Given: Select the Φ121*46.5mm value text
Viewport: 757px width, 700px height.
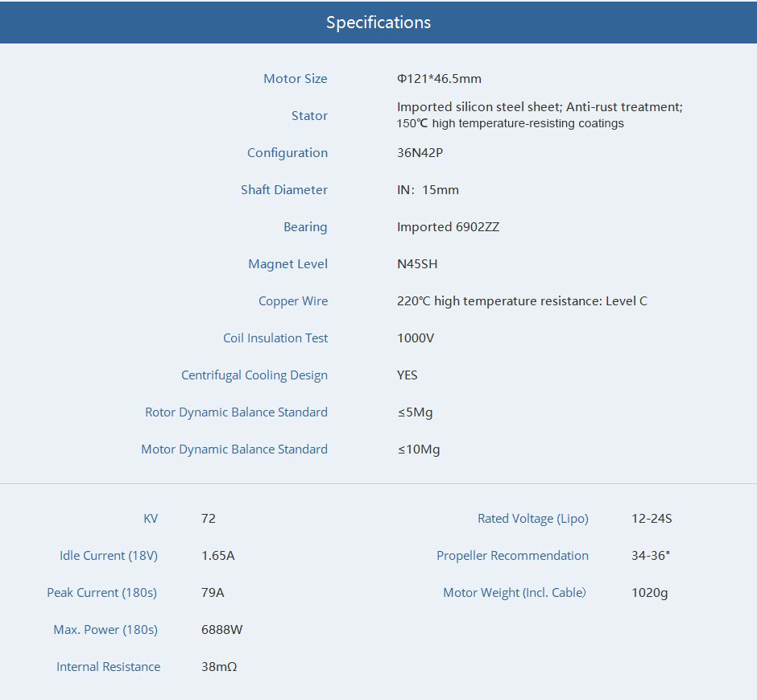Looking at the screenshot, I should click(x=439, y=79).
